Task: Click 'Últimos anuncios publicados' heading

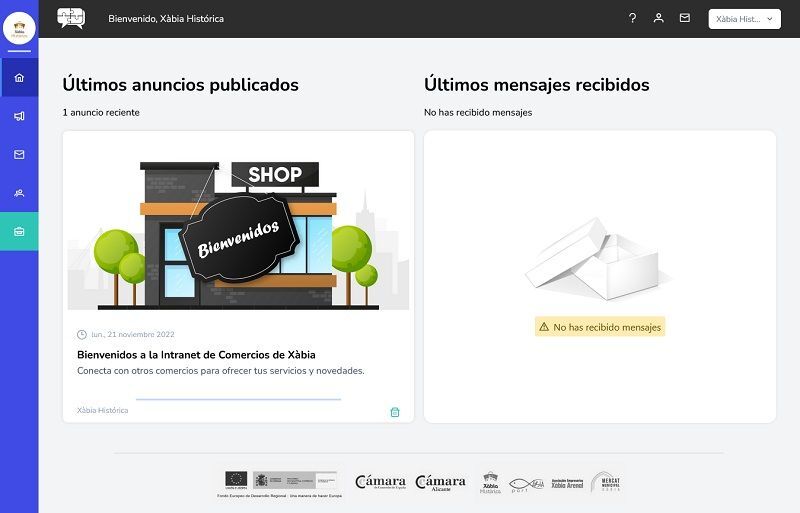Action: 181,85
